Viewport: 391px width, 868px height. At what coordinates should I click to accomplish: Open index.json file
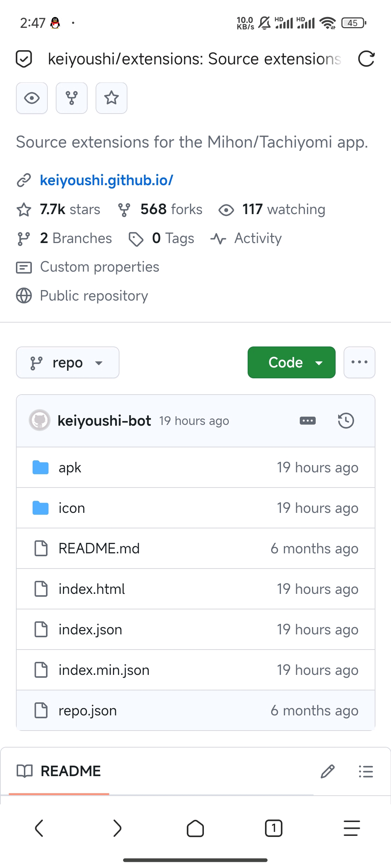point(90,630)
